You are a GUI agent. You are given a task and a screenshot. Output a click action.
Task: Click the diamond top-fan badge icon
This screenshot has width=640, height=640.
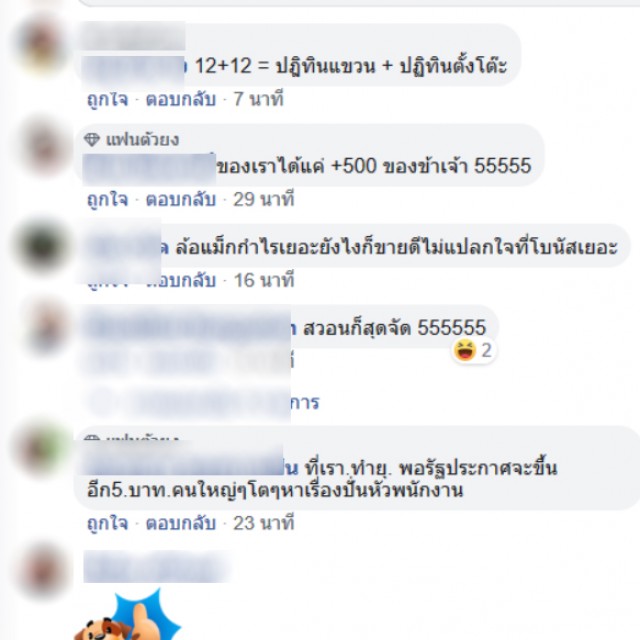(92, 140)
